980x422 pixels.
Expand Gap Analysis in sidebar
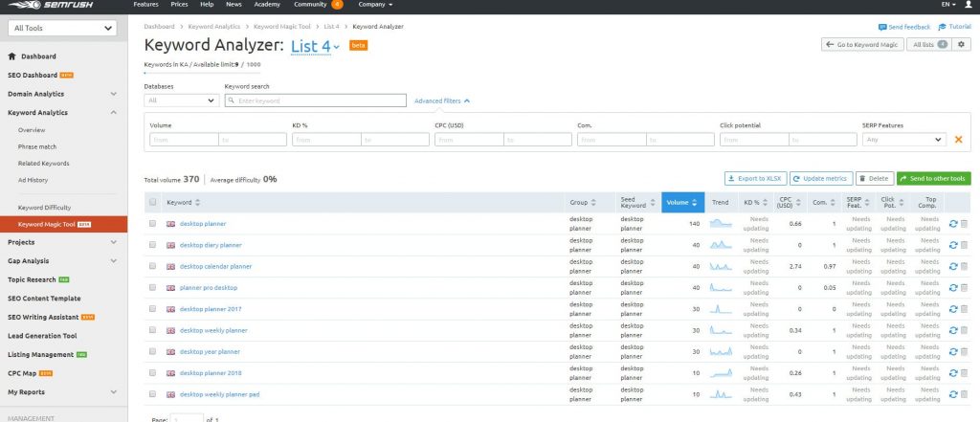tap(113, 260)
